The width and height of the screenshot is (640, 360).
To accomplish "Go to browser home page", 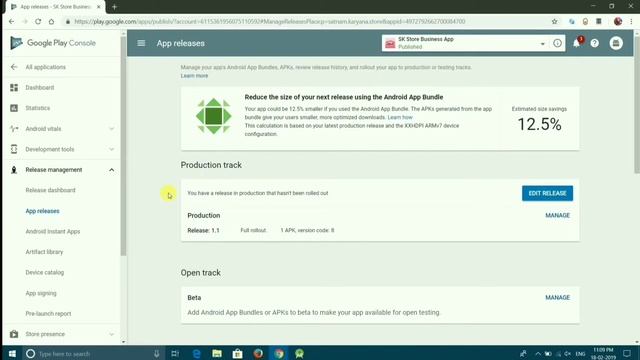I will click(51, 21).
